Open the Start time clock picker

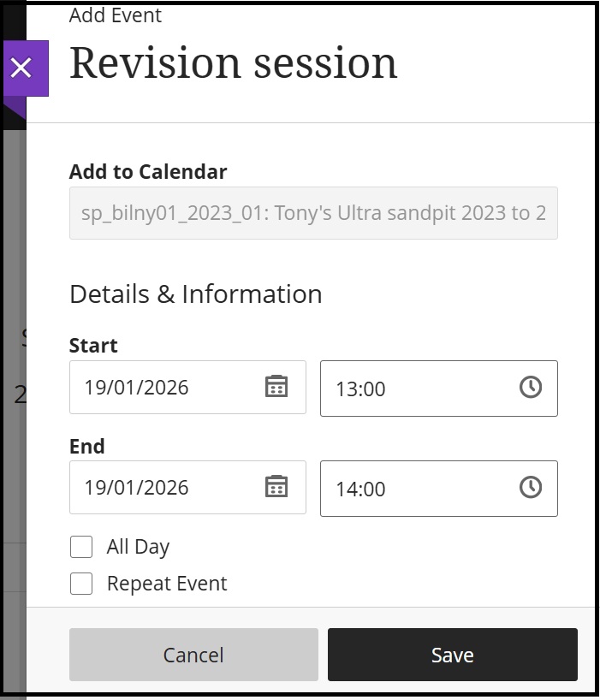pyautogui.click(x=531, y=389)
